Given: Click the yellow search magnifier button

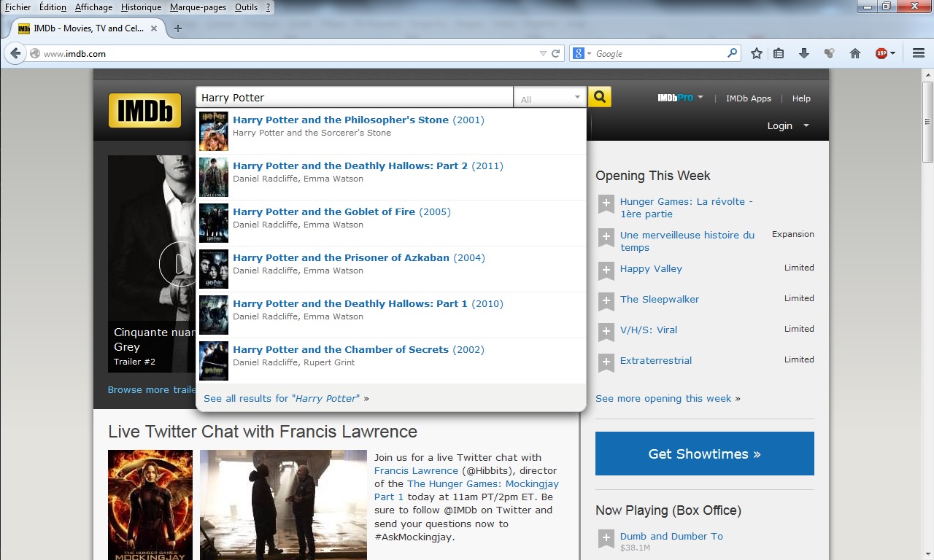Looking at the screenshot, I should pyautogui.click(x=600, y=97).
